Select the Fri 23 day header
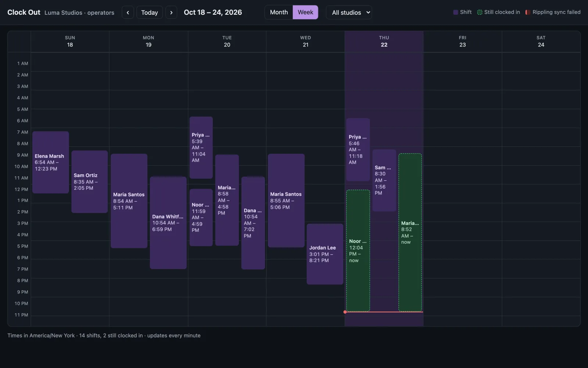Screen dimensions: 588x368 [462, 41]
